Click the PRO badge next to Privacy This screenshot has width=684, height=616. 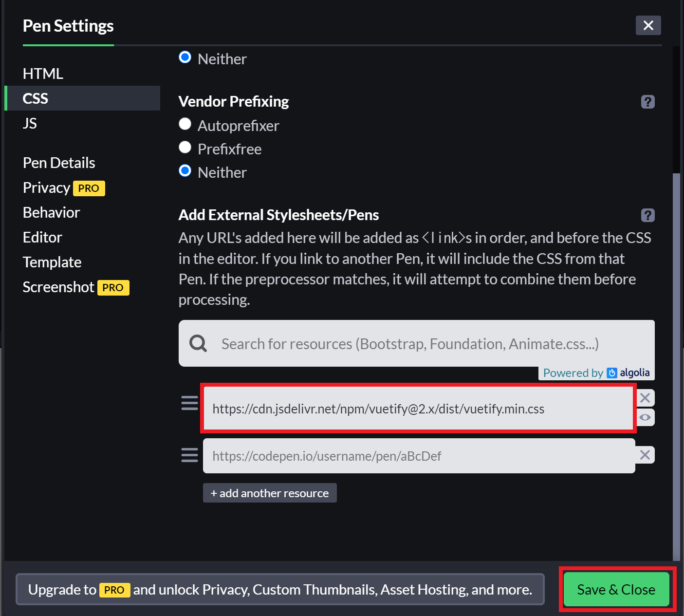click(x=89, y=188)
